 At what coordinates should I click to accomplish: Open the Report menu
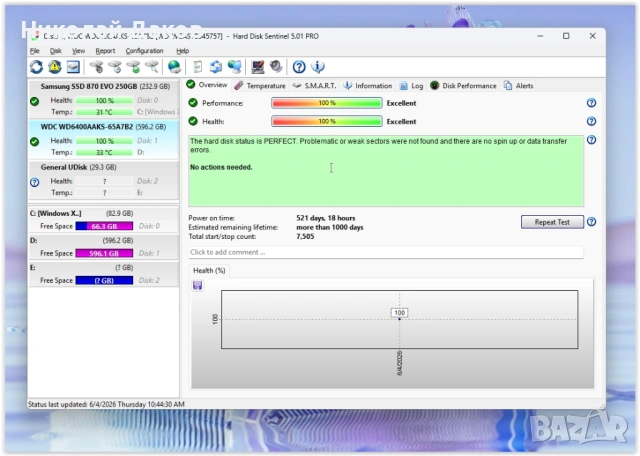105,51
